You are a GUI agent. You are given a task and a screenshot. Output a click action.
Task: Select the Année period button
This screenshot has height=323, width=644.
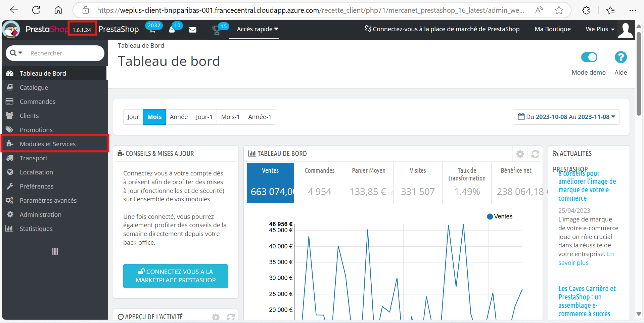(179, 117)
